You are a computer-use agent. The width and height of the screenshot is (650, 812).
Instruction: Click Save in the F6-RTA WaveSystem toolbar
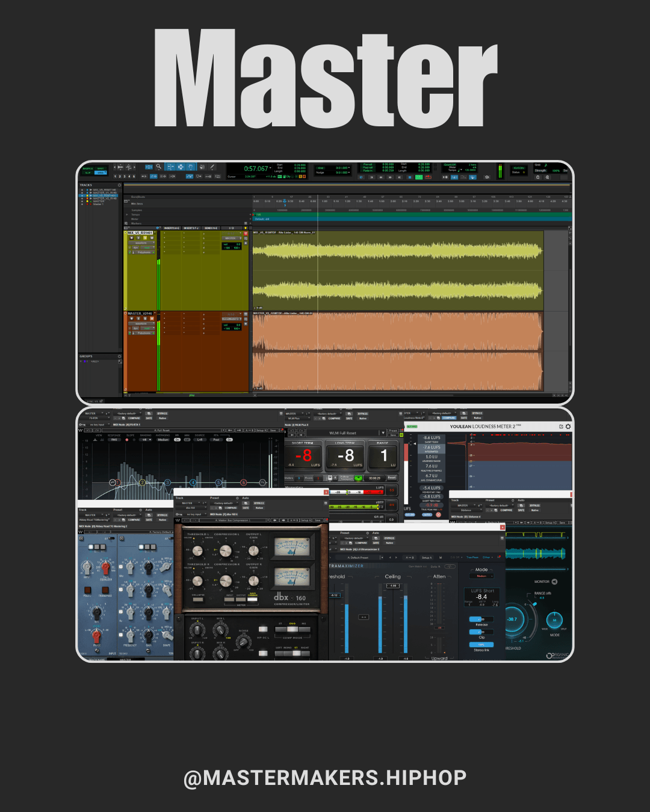coord(273,430)
